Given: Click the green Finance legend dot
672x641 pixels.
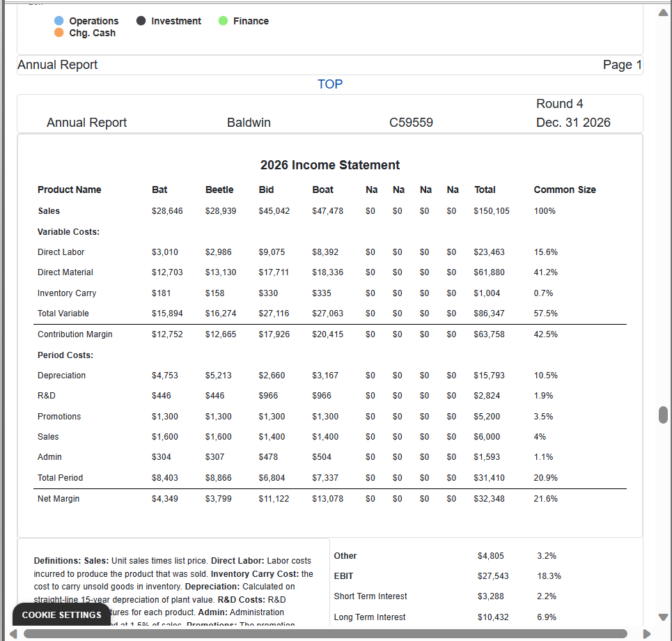Looking at the screenshot, I should click(x=224, y=21).
